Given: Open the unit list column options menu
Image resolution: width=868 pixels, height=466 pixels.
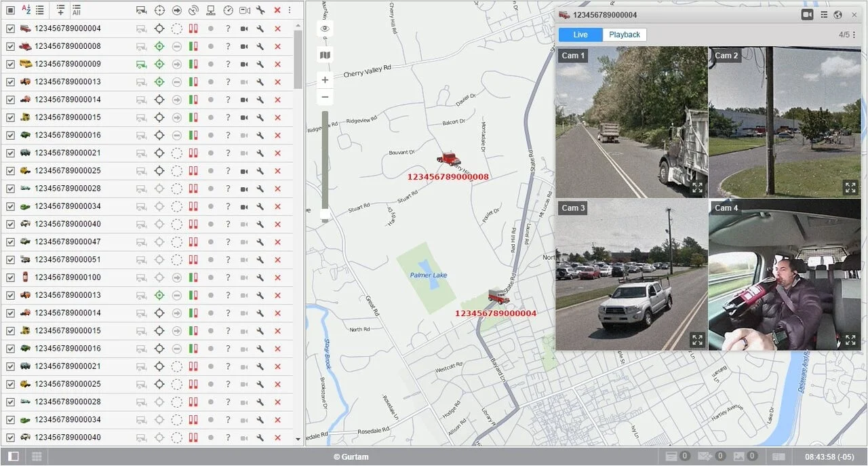Looking at the screenshot, I should click(290, 10).
